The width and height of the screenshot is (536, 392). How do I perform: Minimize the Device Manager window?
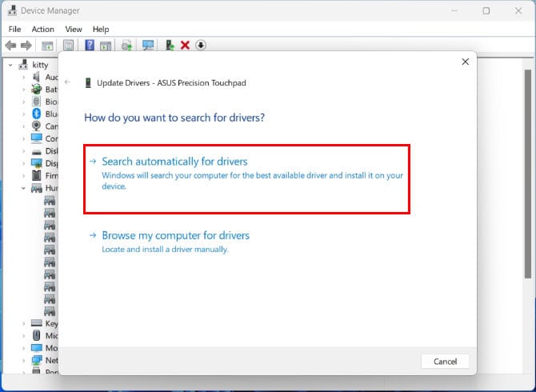click(x=454, y=11)
